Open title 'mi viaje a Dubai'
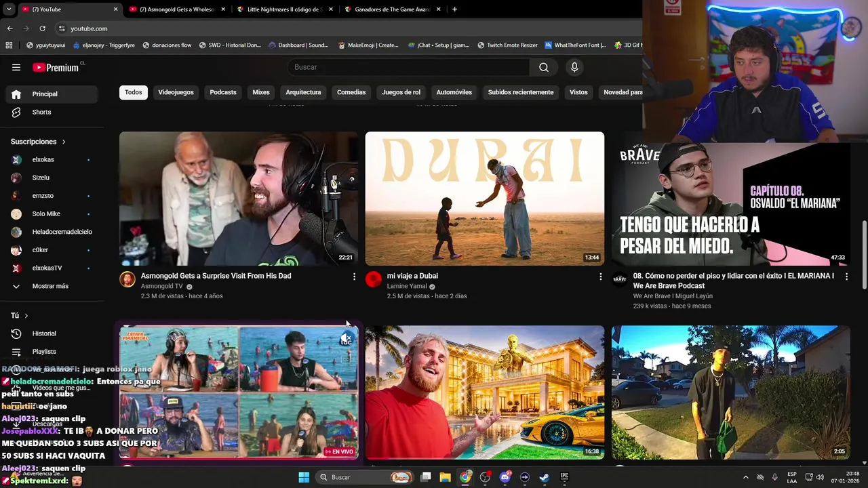Image resolution: width=868 pixels, height=488 pixels. point(412,276)
